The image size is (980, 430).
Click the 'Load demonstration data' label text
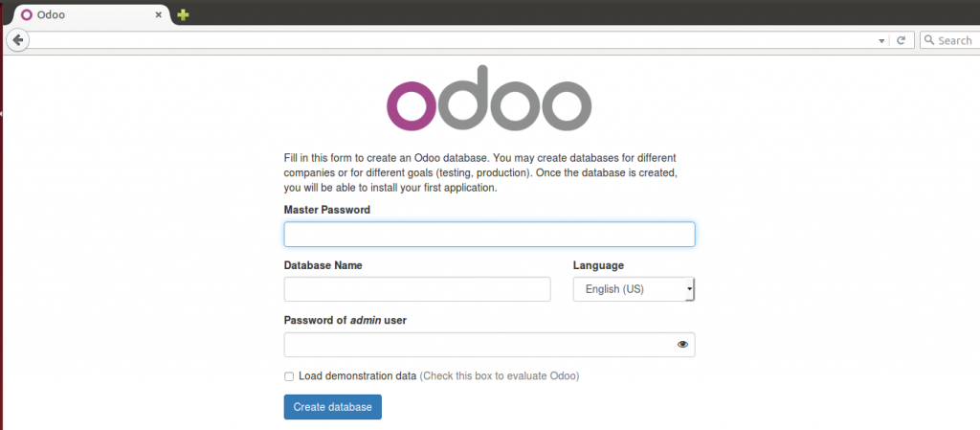[x=358, y=376]
